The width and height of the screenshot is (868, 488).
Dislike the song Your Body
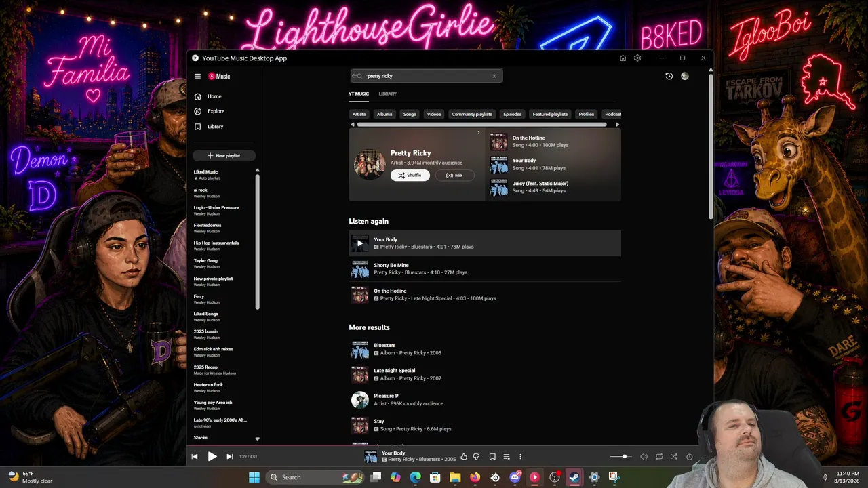[x=476, y=457]
